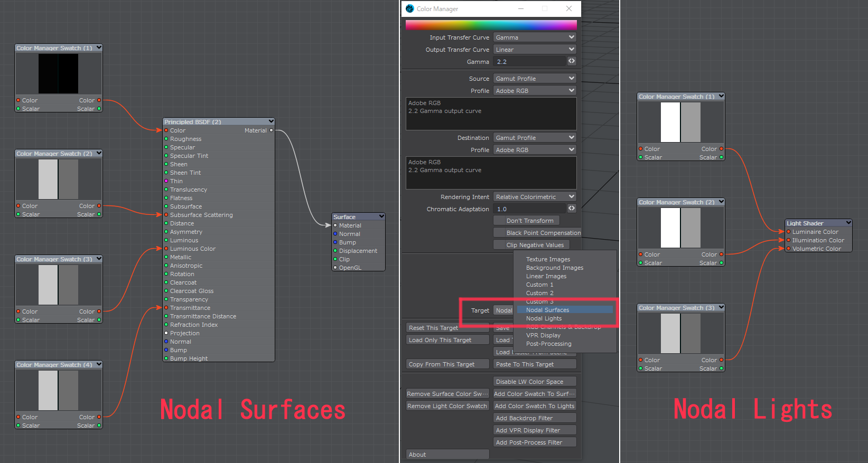Image resolution: width=868 pixels, height=463 pixels.
Task: Click the Gamma mini-slider arrows icon
Action: (572, 61)
